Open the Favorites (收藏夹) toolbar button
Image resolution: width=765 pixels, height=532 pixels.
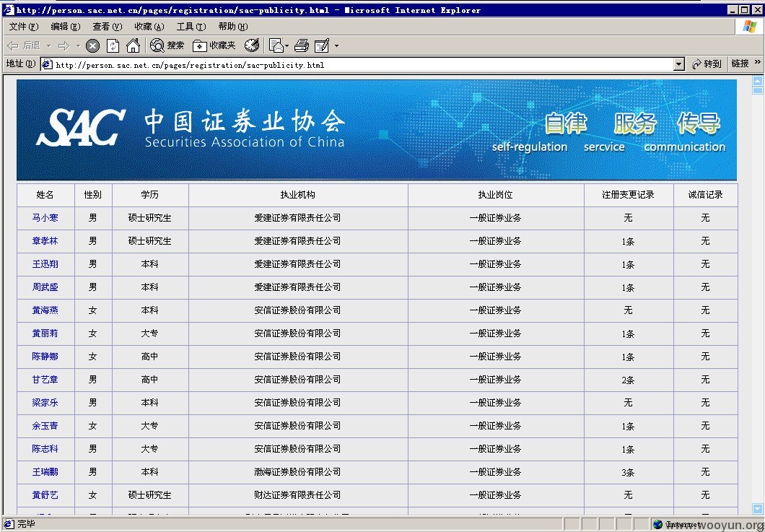(x=214, y=46)
